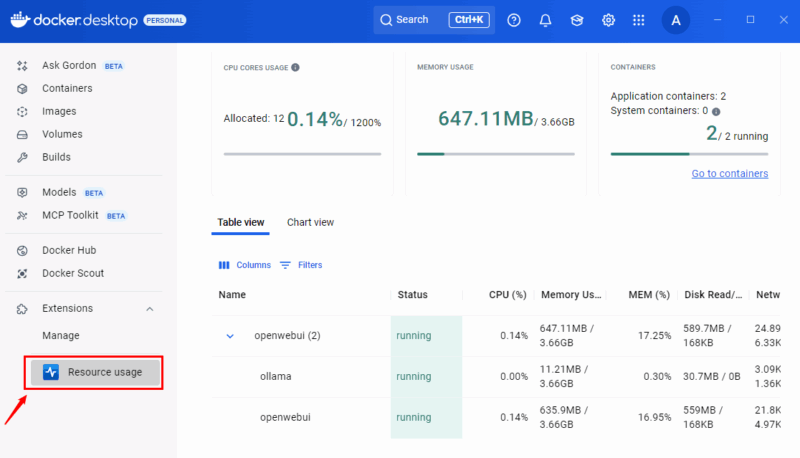The height and width of the screenshot is (458, 800).
Task: Open the apps grid icon
Action: click(639, 20)
